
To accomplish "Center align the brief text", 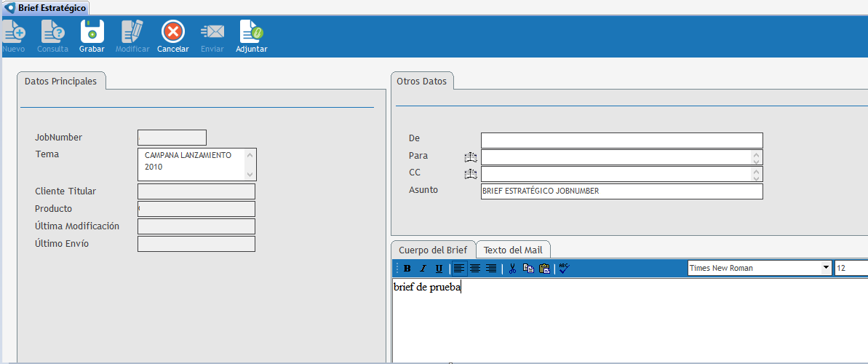I will click(475, 269).
